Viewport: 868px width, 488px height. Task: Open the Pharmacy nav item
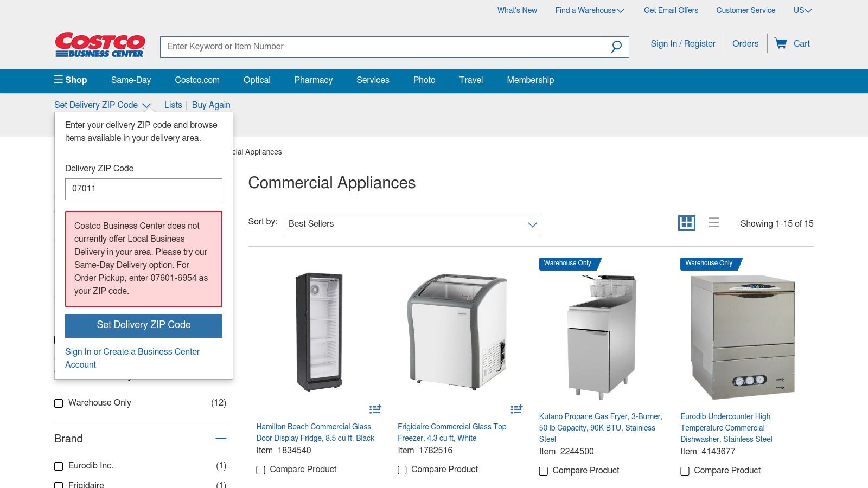(x=314, y=80)
